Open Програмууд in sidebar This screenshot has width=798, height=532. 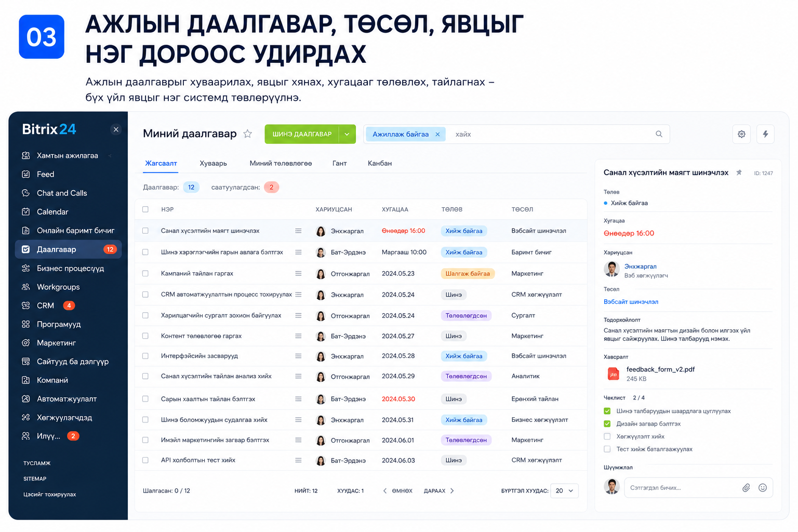tap(59, 325)
